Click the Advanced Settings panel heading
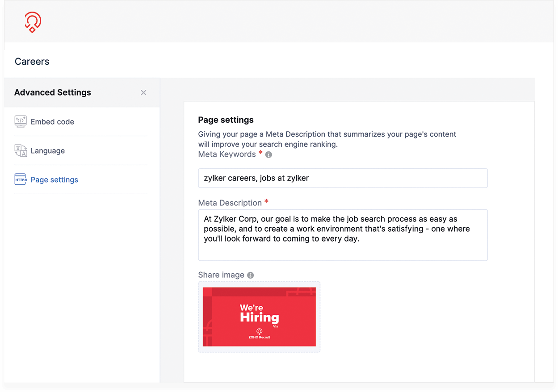 click(x=53, y=92)
